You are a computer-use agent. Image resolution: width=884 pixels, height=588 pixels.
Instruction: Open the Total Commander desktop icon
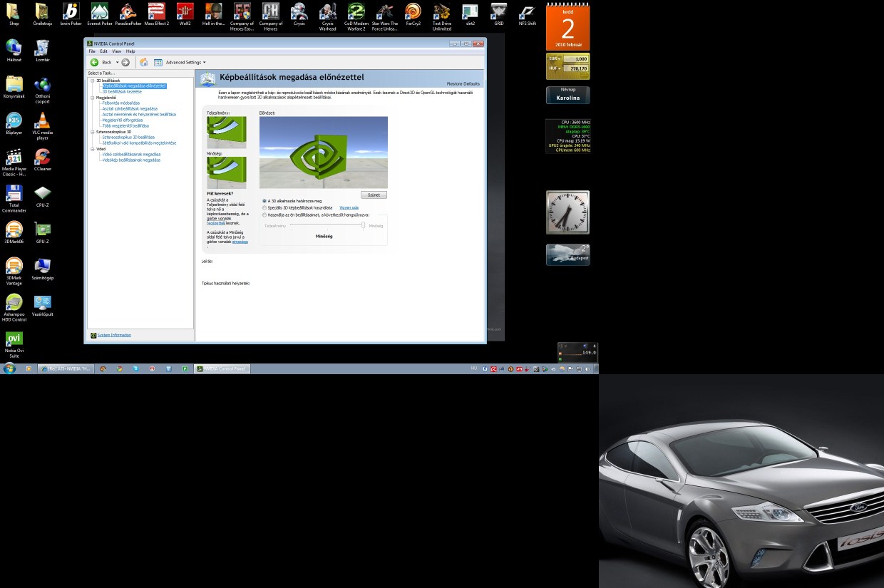(14, 198)
